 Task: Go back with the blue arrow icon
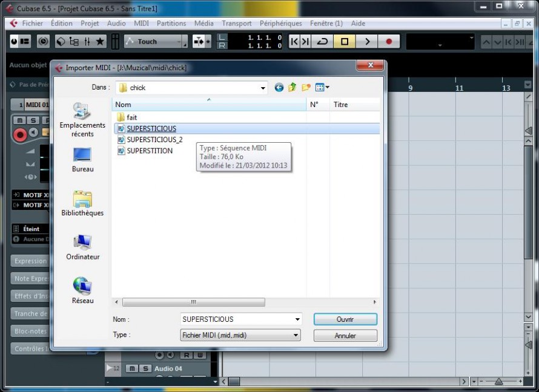279,87
